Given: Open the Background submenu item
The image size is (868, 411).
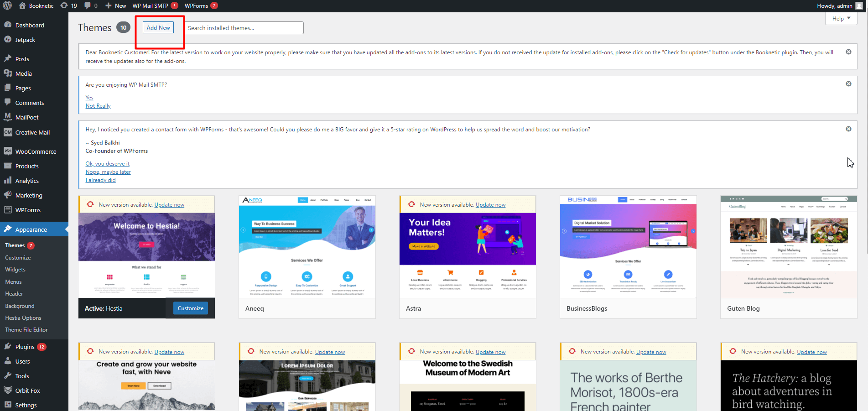Looking at the screenshot, I should point(20,306).
